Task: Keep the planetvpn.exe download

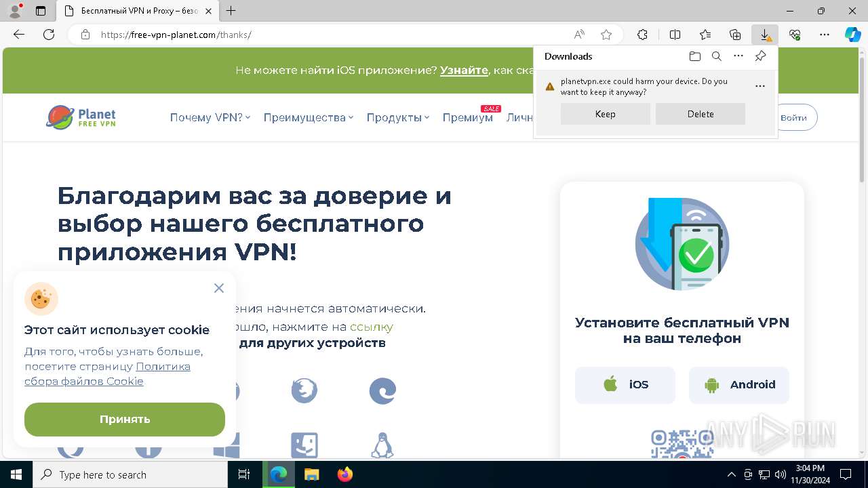Action: pos(605,114)
